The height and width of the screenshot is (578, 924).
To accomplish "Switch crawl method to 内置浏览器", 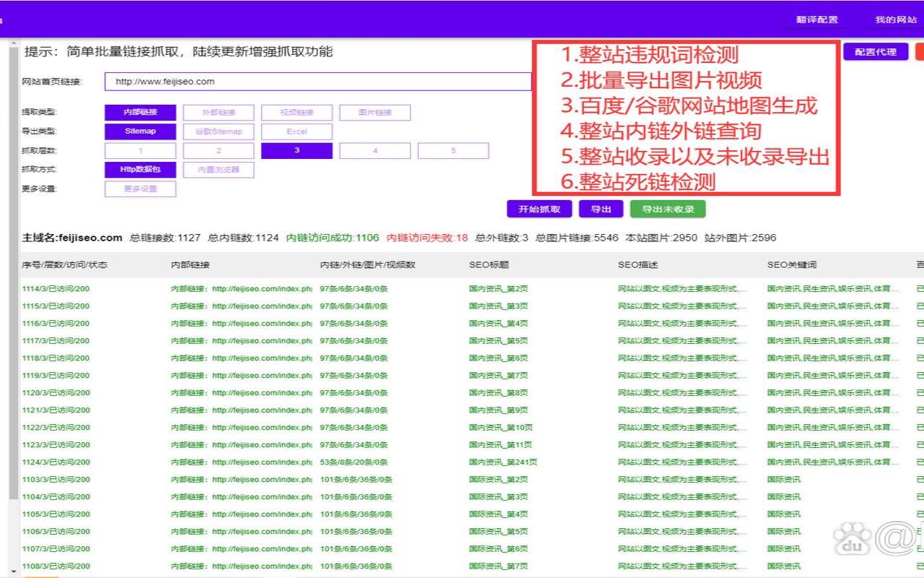I will click(219, 169).
